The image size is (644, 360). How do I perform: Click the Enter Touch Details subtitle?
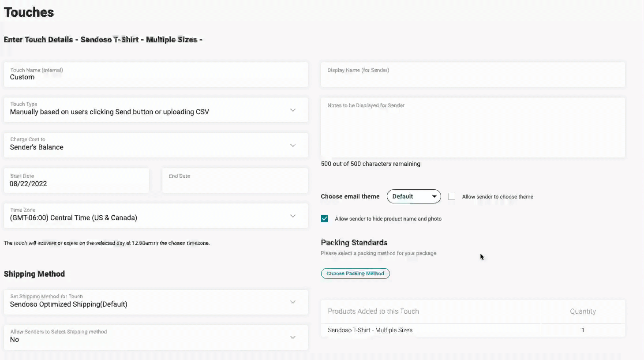tap(103, 40)
